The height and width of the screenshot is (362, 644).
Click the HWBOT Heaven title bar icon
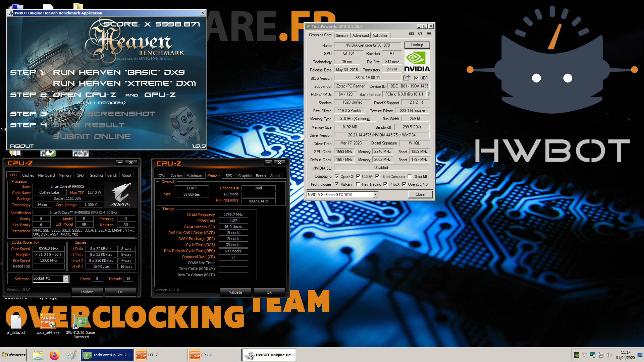pos(10,13)
